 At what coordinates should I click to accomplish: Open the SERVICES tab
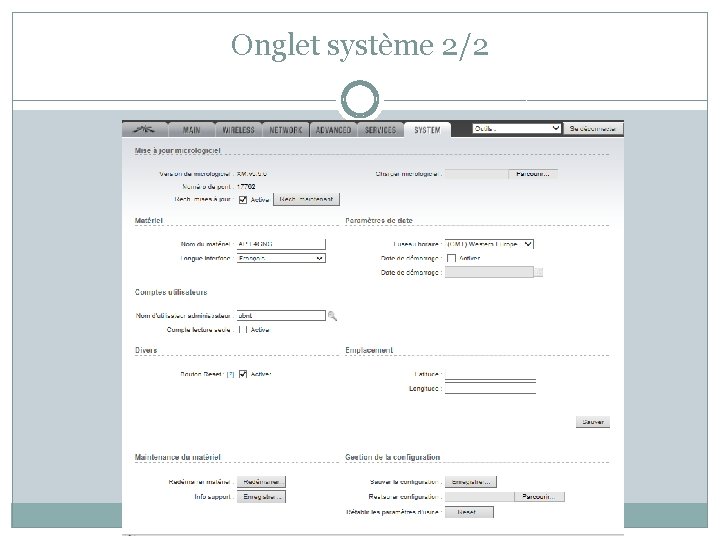click(x=380, y=130)
